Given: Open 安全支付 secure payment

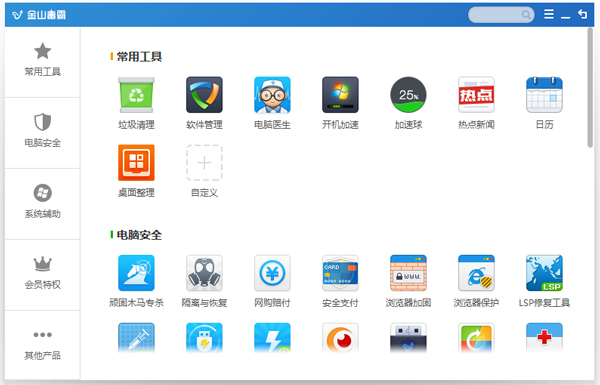Looking at the screenshot, I should point(340,273).
